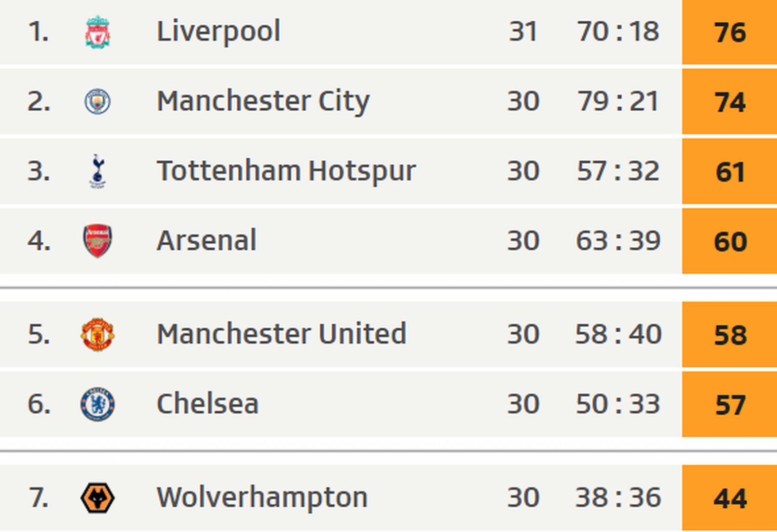Open the Arsenal team page
This screenshot has width=777, height=532.
(x=206, y=241)
